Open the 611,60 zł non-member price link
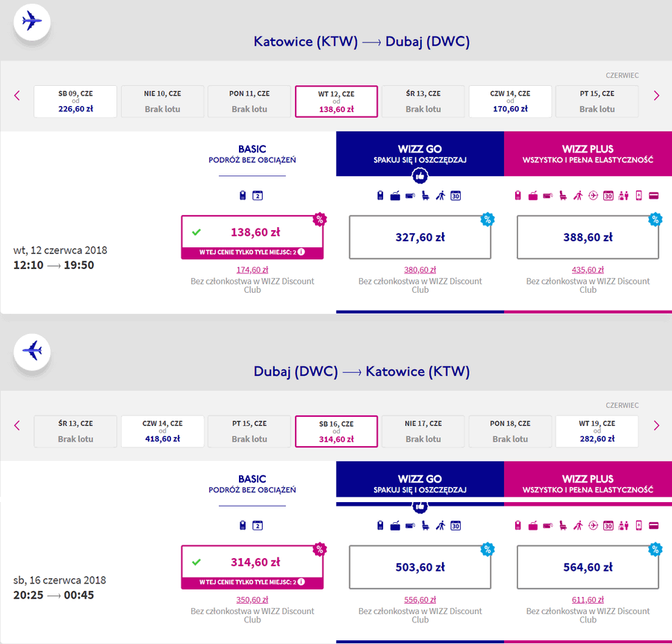The width and height of the screenshot is (672, 644). (x=588, y=600)
